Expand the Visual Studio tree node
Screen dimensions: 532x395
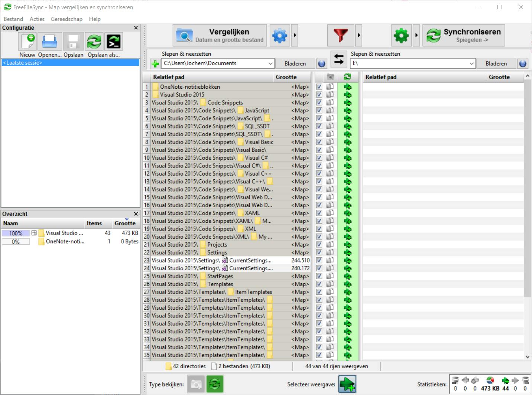(34, 233)
